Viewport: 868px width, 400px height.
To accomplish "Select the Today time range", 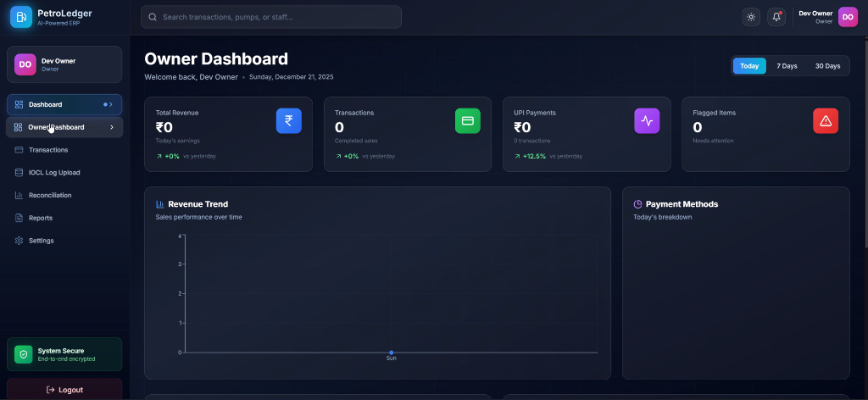I will [x=749, y=66].
